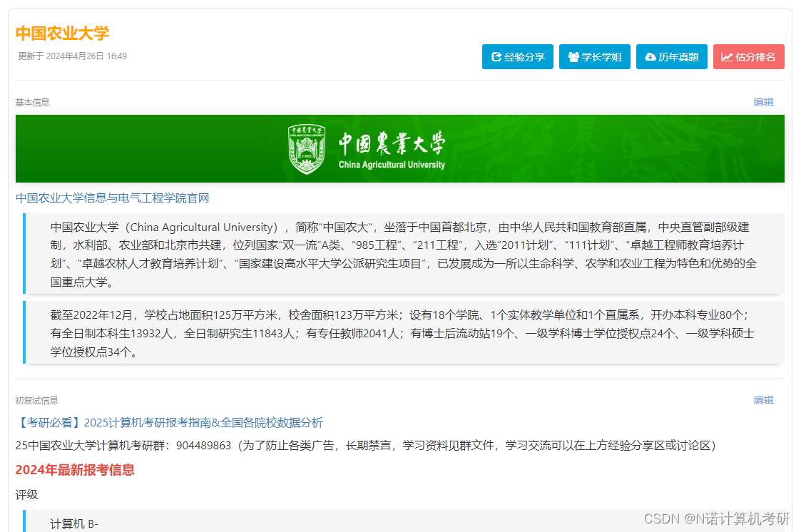Click the 更新于 2024年4月26日 timestamp
The height and width of the screenshot is (532, 801).
(x=72, y=56)
